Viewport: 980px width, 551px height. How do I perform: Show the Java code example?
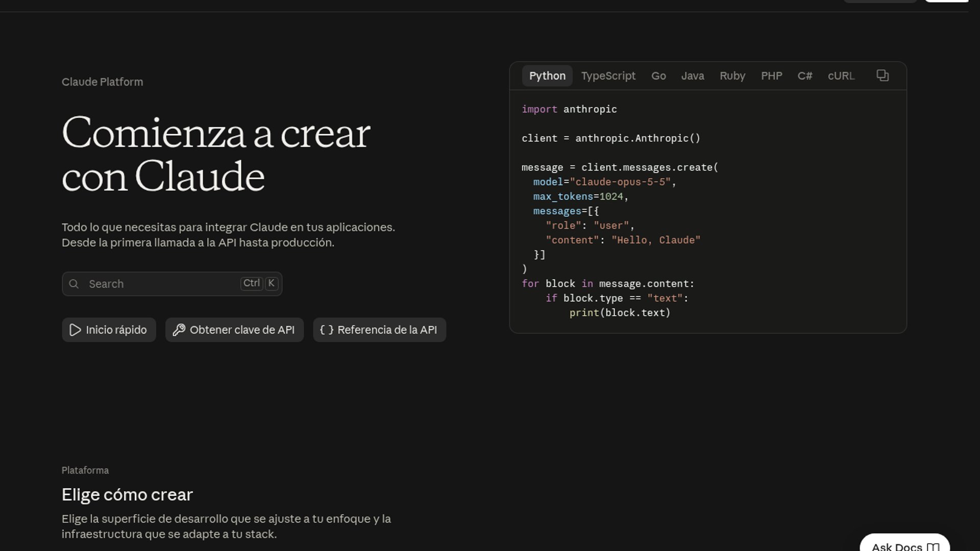tap(693, 76)
